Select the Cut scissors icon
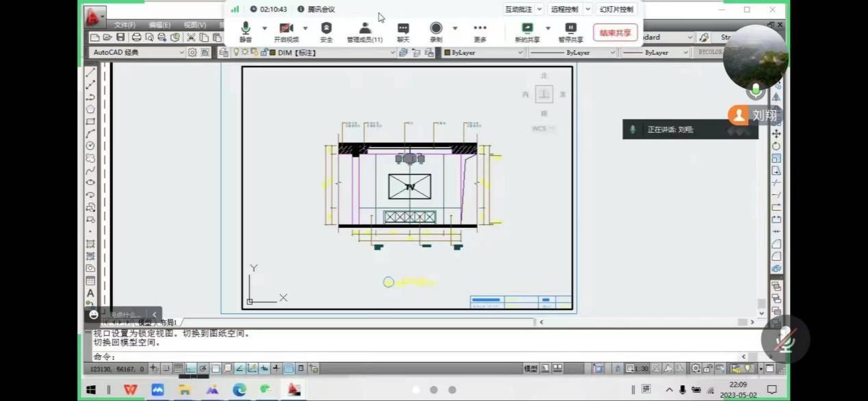 tap(191, 37)
